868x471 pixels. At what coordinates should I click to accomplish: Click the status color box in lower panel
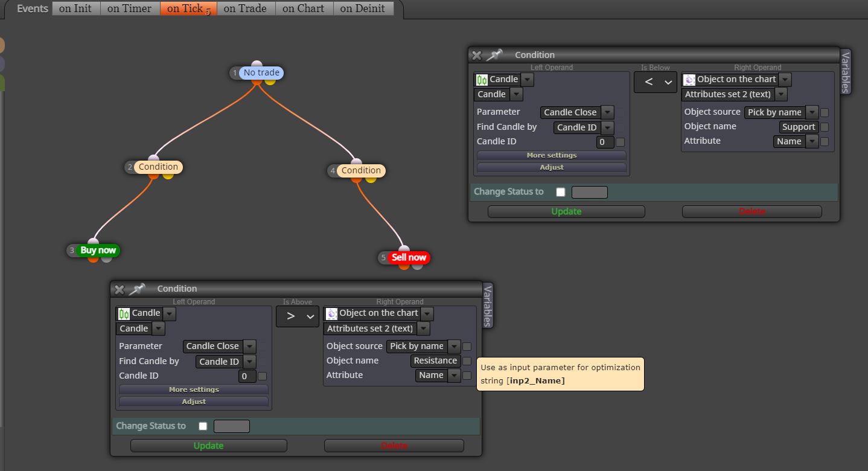click(232, 426)
